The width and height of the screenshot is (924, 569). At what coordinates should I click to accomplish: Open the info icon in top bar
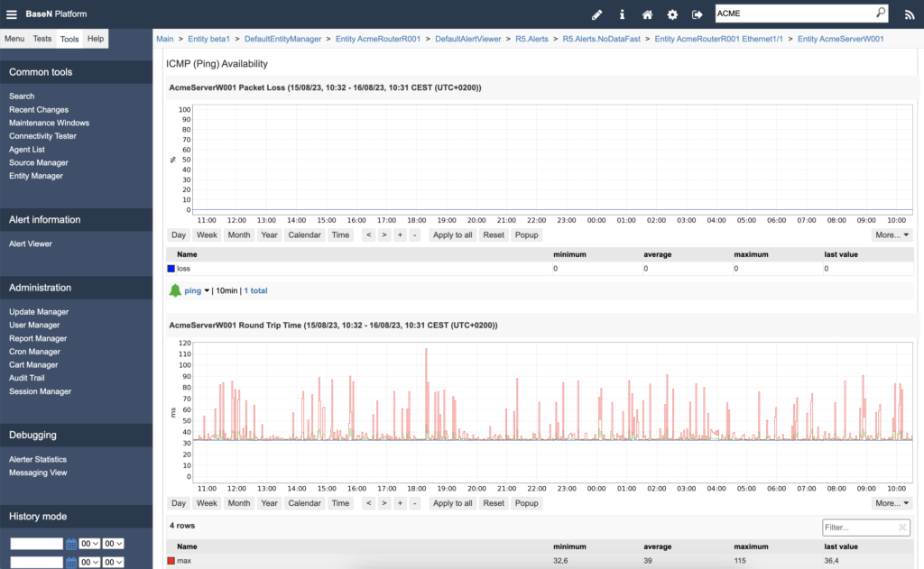[x=622, y=14]
